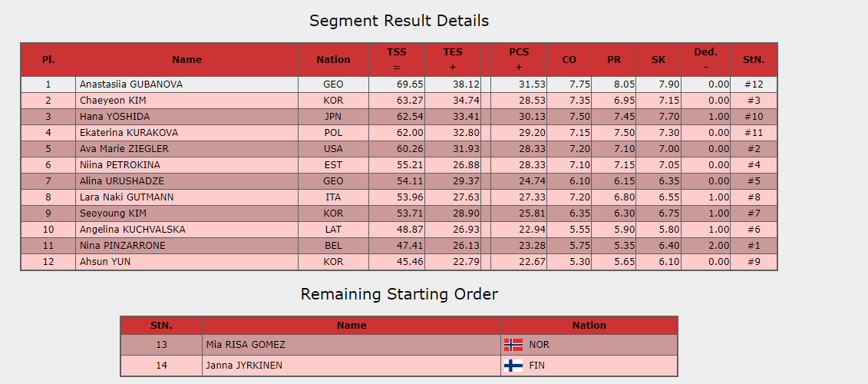Click Niina PETROKINA in the table
The image size is (868, 384).
click(x=120, y=165)
